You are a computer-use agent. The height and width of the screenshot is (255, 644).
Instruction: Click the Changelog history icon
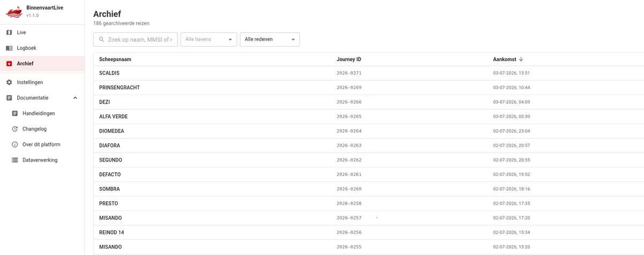click(15, 129)
